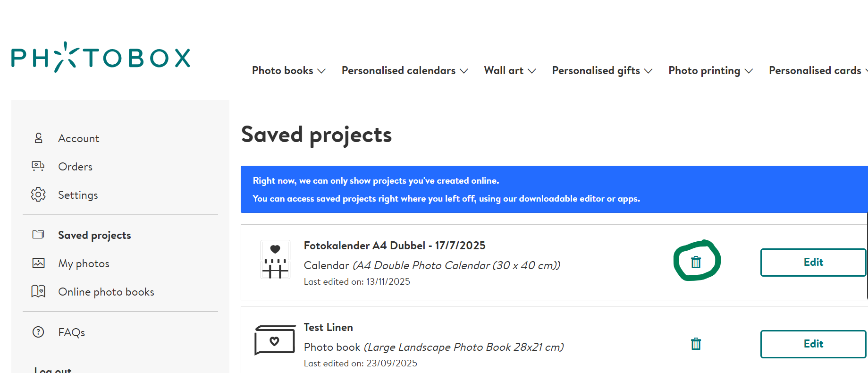The height and width of the screenshot is (373, 868).
Task: Open the Personalised cards menu
Action: click(816, 71)
